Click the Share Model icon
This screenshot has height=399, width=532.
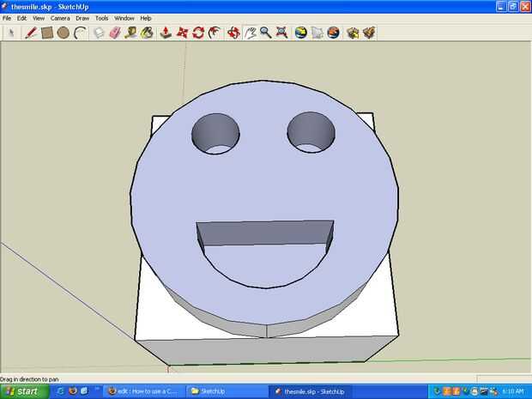tap(369, 33)
